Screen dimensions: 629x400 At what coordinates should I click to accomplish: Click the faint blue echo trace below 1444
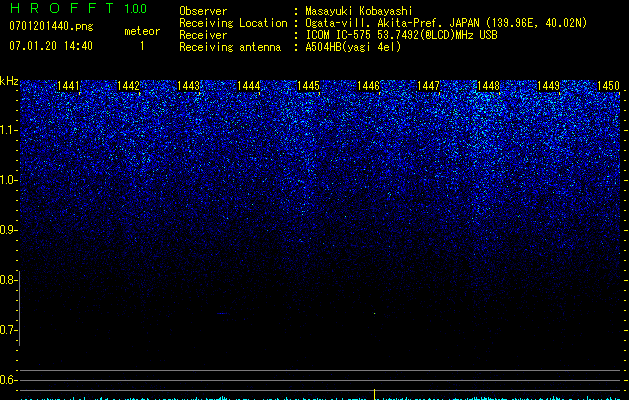[x=223, y=313]
